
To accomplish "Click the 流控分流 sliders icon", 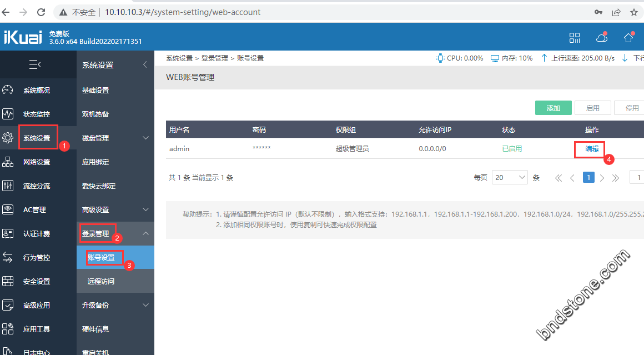I will pos(8,186).
